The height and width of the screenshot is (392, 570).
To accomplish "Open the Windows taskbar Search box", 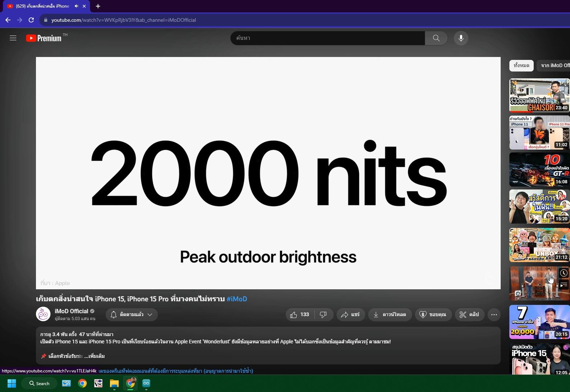I will click(x=39, y=383).
